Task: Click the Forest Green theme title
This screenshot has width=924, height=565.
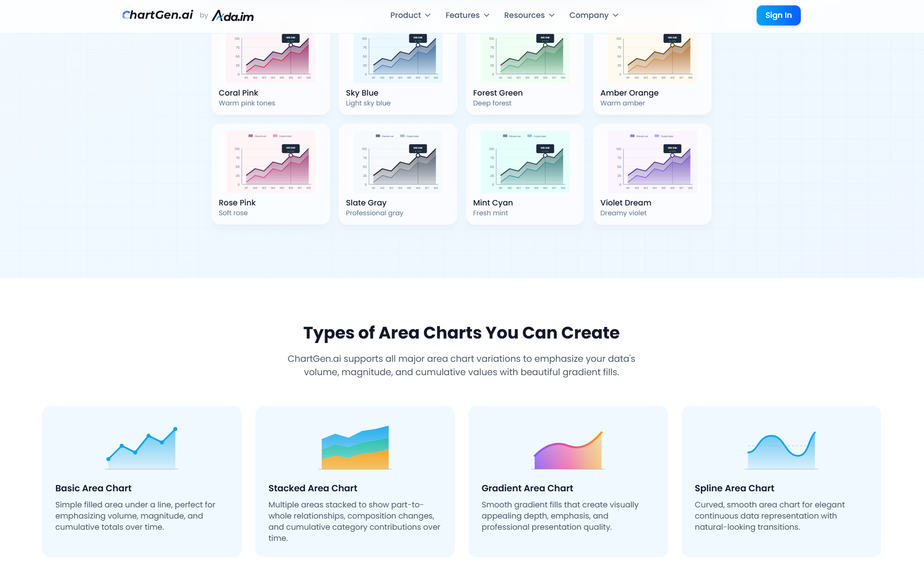Action: (498, 93)
